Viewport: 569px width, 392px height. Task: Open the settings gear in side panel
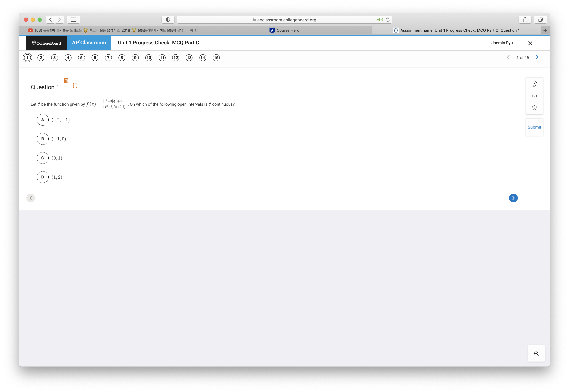534,108
